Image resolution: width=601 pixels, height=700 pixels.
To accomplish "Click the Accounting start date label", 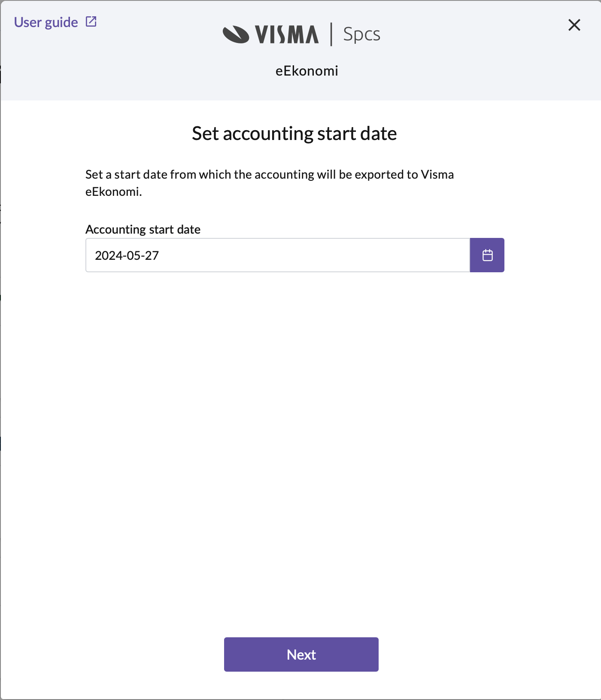I will coord(143,229).
